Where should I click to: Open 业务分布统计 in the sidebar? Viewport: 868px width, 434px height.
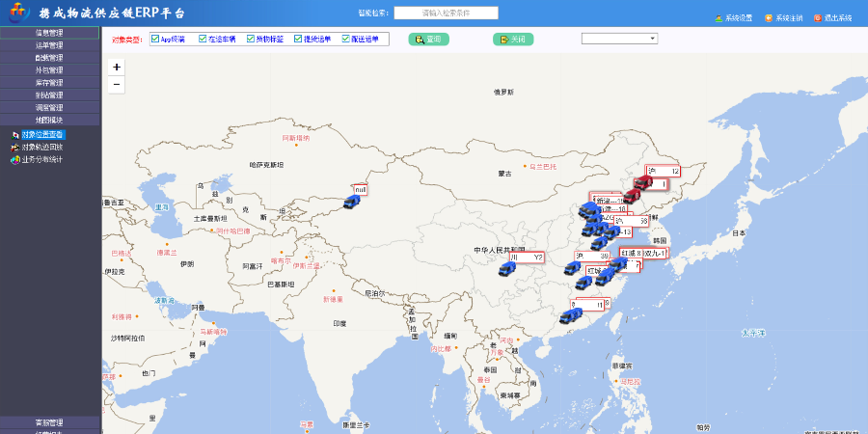[x=41, y=159]
